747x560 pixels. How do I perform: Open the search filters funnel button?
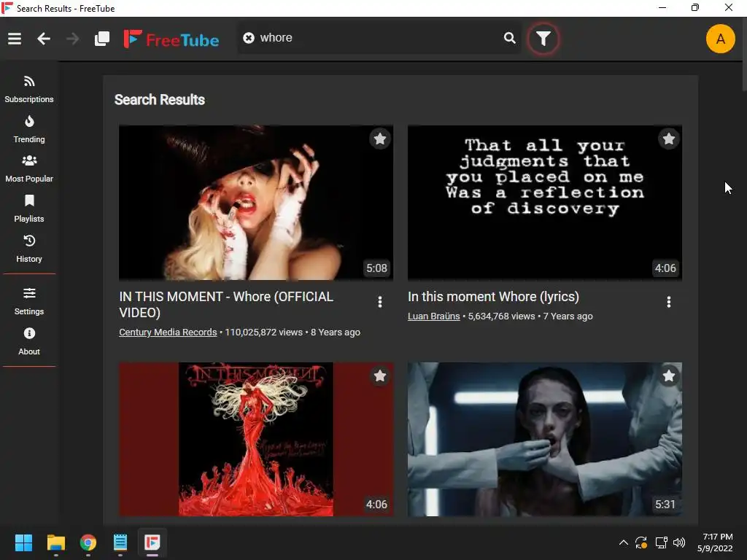pos(543,39)
